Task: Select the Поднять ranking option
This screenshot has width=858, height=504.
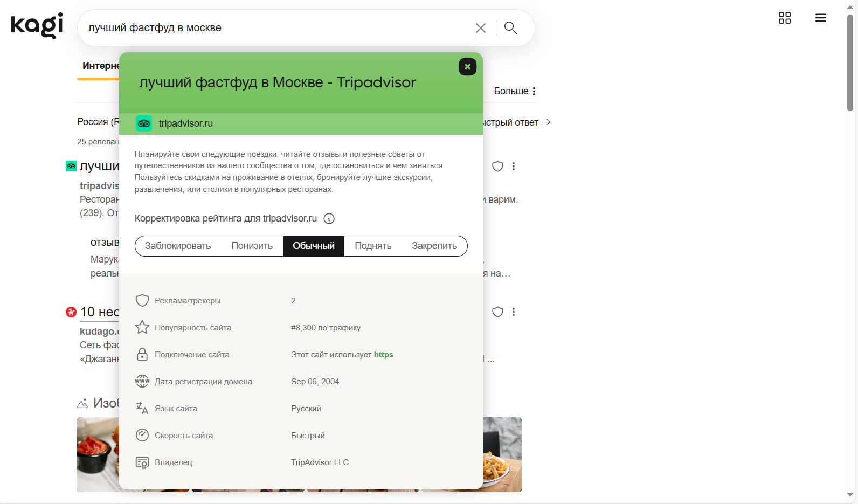Action: (x=373, y=246)
